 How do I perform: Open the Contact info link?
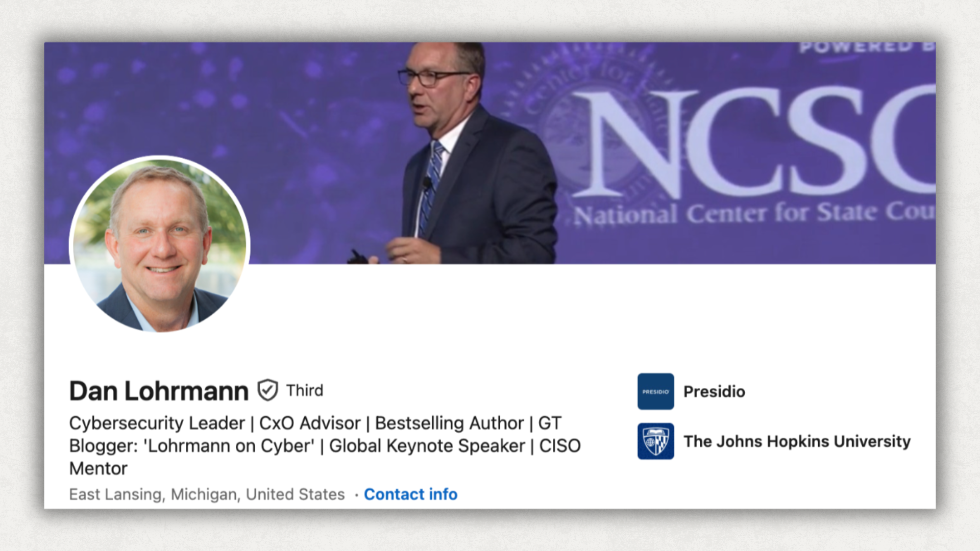[x=410, y=494]
